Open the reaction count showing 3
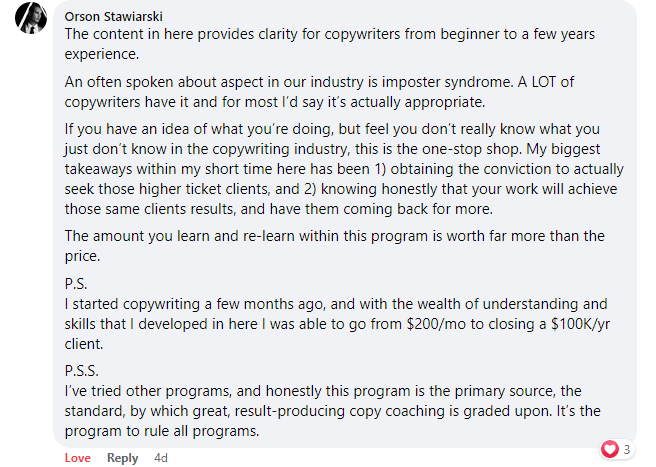Screen dimensions: 656x467 click(626, 449)
